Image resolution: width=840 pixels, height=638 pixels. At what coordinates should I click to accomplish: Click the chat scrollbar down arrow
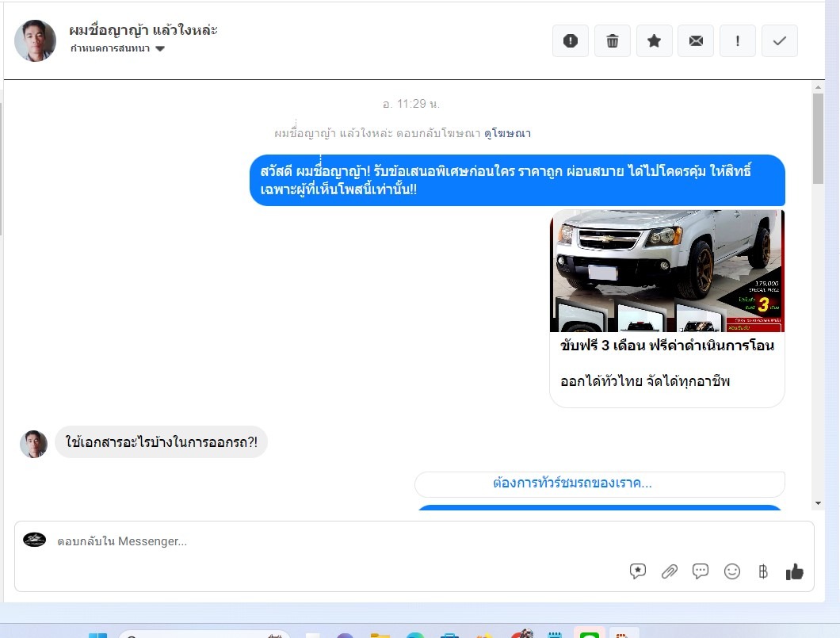tap(818, 503)
